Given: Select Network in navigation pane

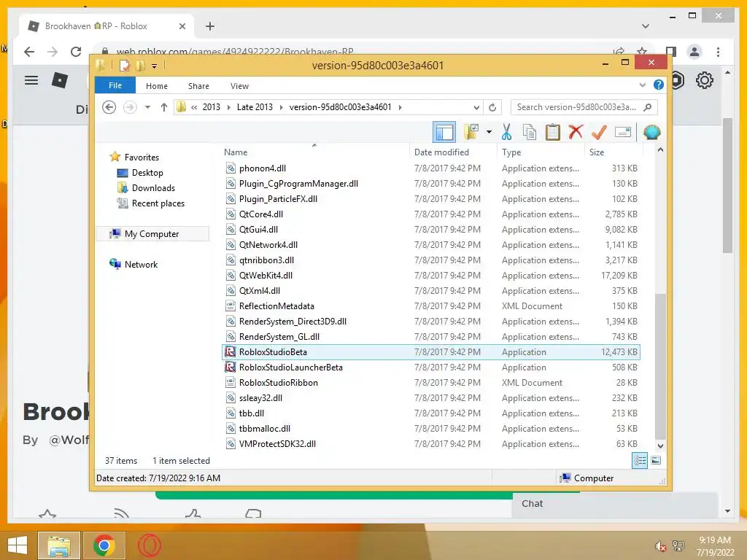Looking at the screenshot, I should coord(141,264).
